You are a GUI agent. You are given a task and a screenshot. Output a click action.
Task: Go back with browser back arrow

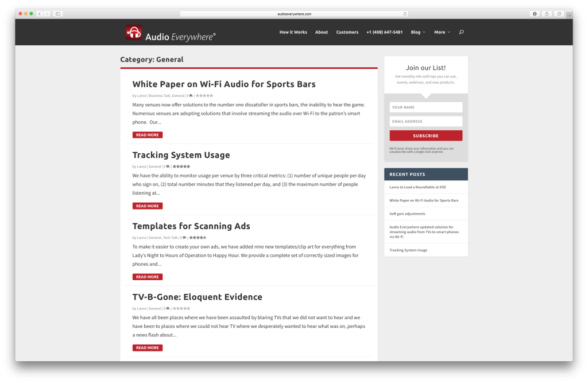(40, 14)
